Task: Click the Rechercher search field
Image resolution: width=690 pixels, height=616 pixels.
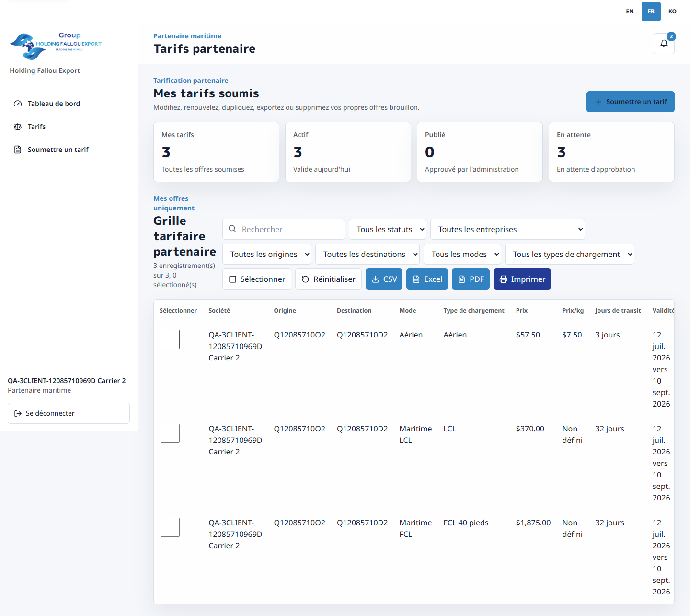Action: [x=284, y=229]
